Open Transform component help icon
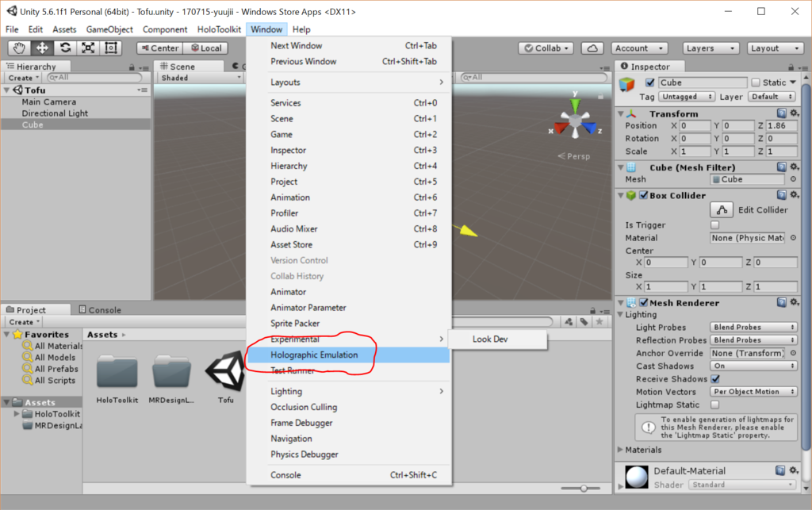This screenshot has height=510, width=812. (x=781, y=113)
